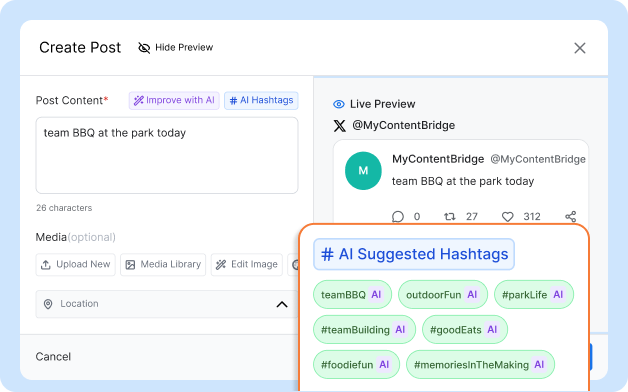This screenshot has width=628, height=392.
Task: Click the Create Post title
Action: click(x=80, y=48)
